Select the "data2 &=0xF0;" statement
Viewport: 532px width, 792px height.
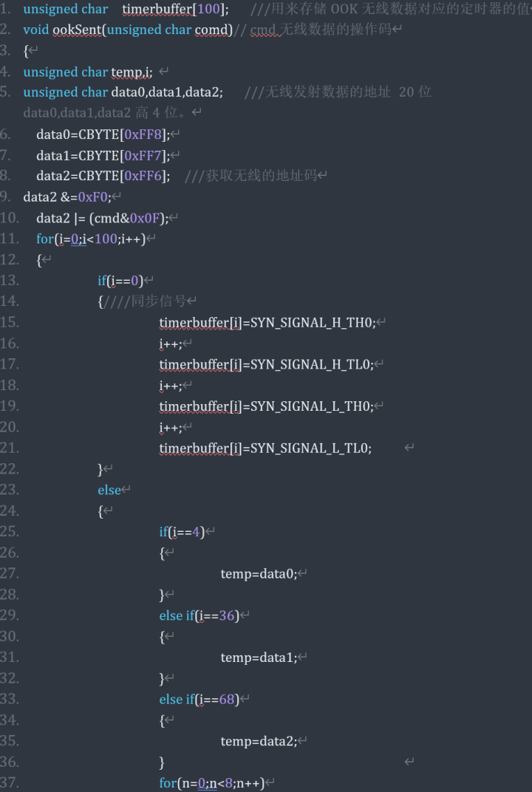tap(67, 197)
